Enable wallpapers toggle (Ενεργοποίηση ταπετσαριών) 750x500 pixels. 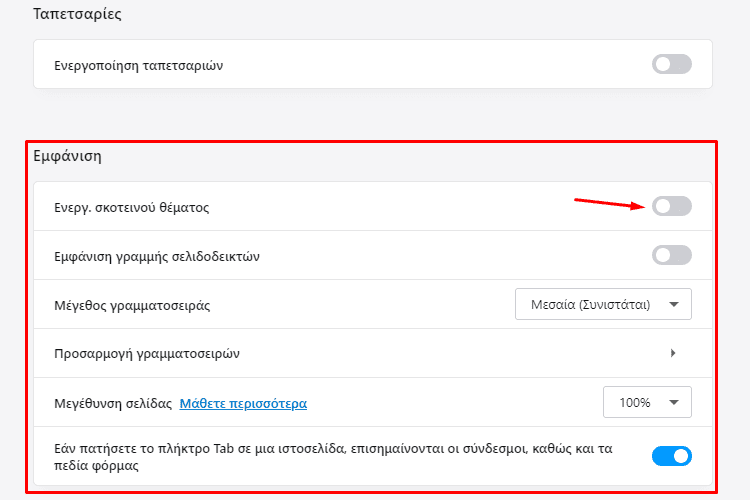pyautogui.click(x=672, y=64)
